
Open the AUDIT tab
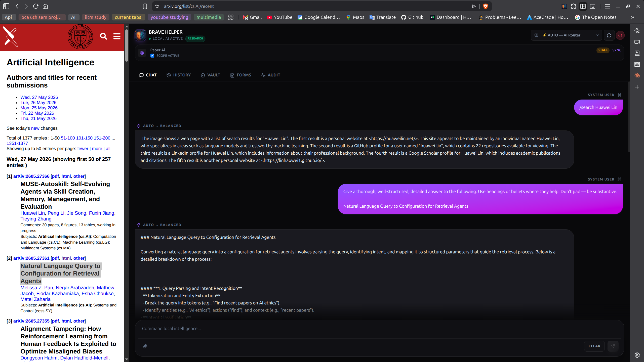point(271,75)
